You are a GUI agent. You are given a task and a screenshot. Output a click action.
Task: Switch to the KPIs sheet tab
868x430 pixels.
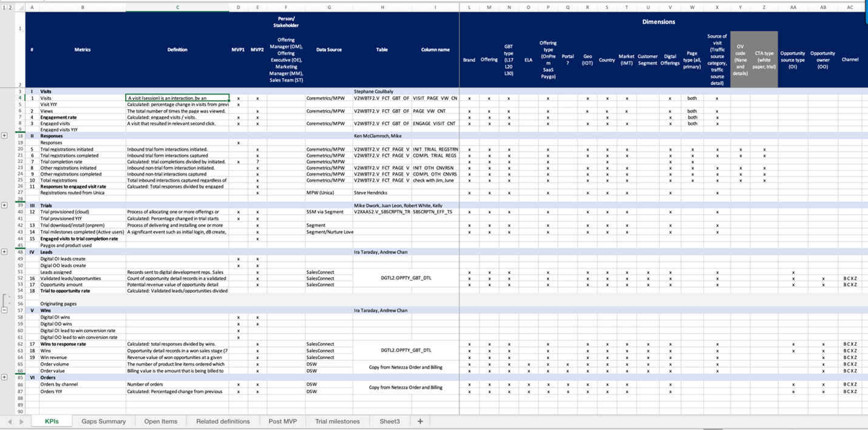pos(52,421)
